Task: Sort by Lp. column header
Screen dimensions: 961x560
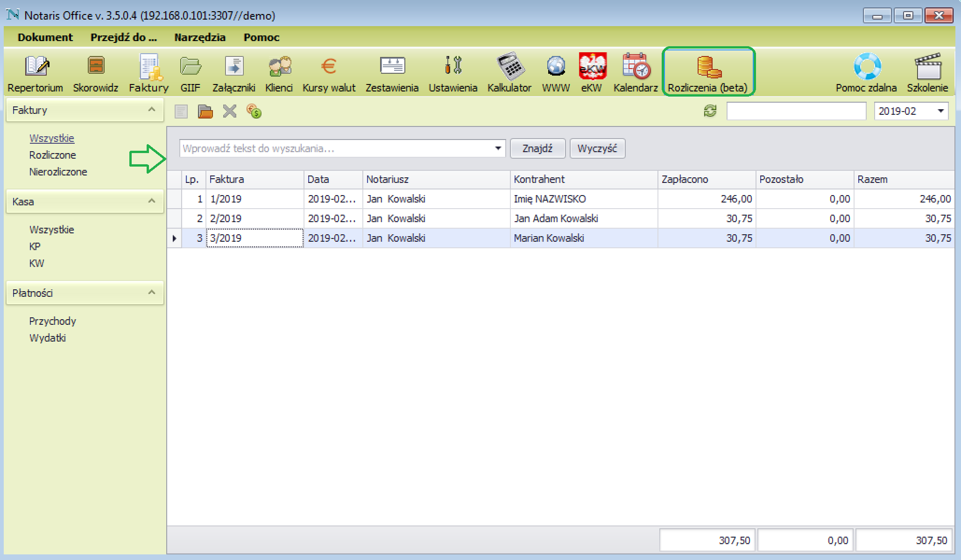Action: tap(194, 179)
